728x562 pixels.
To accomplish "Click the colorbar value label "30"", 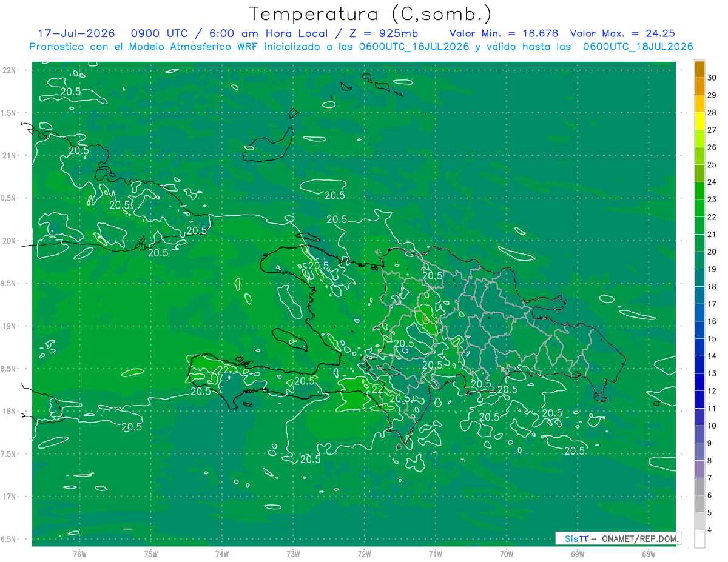I will click(x=712, y=78).
